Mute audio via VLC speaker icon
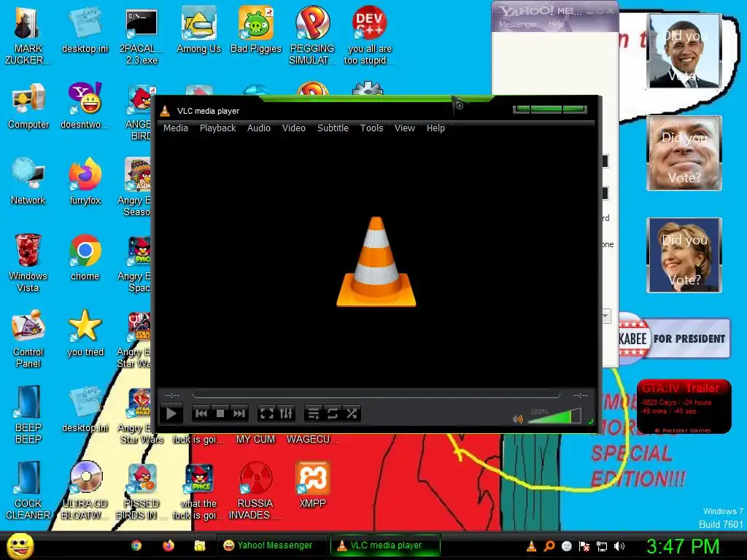The height and width of the screenshot is (560, 747). click(518, 419)
